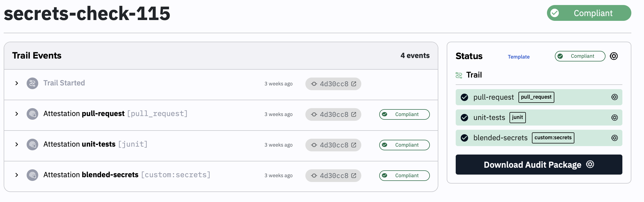
Task: Expand the Attestation blended-secrets event
Action: (17, 175)
